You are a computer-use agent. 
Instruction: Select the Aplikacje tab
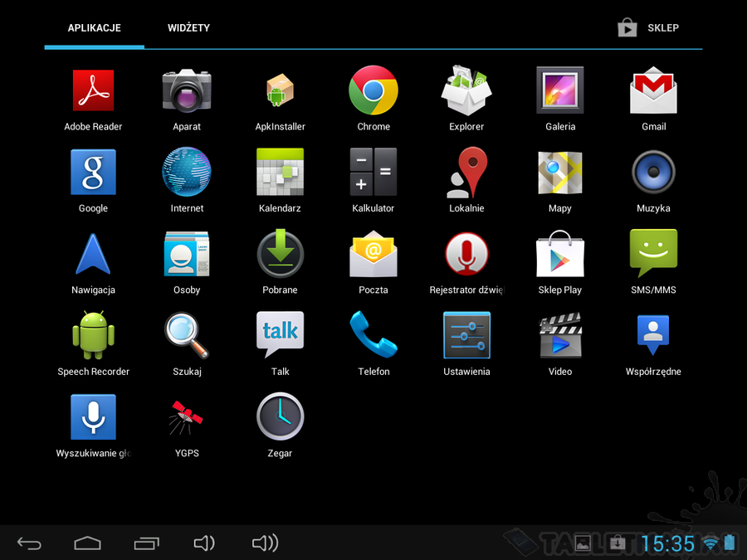coord(94,28)
